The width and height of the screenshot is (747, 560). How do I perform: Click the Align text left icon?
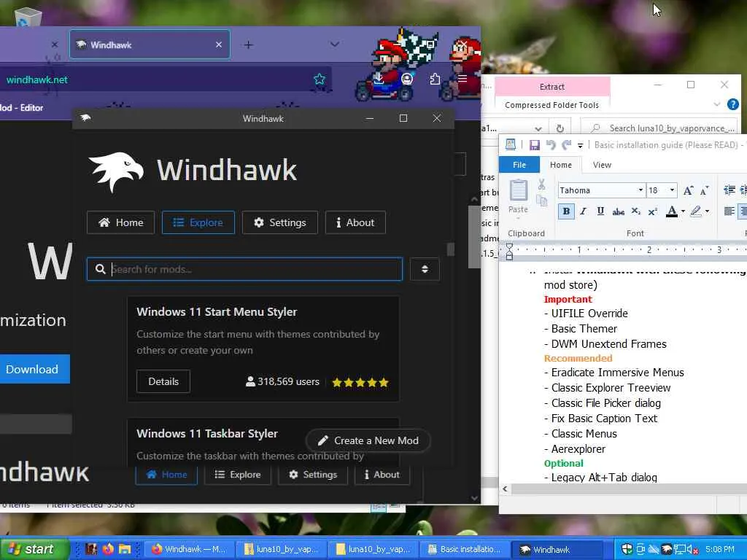pyautogui.click(x=729, y=211)
